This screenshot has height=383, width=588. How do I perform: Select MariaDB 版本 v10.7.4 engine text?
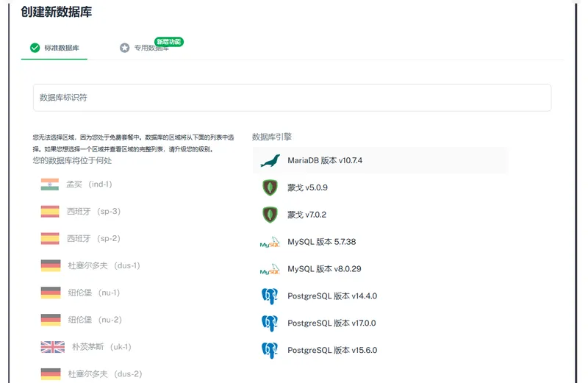325,160
